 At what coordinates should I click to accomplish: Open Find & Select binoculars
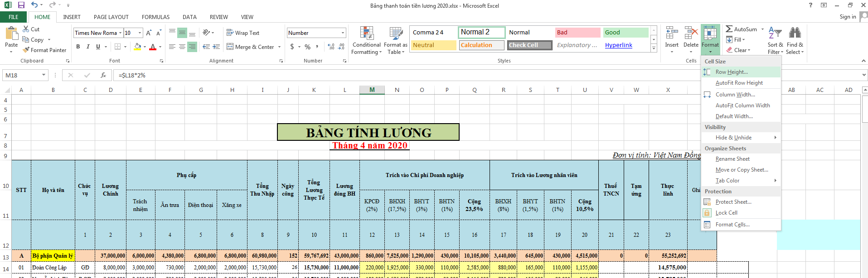795,33
